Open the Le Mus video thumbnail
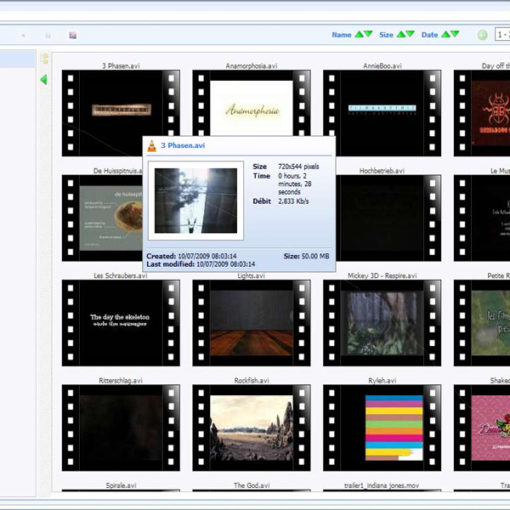 click(482, 218)
